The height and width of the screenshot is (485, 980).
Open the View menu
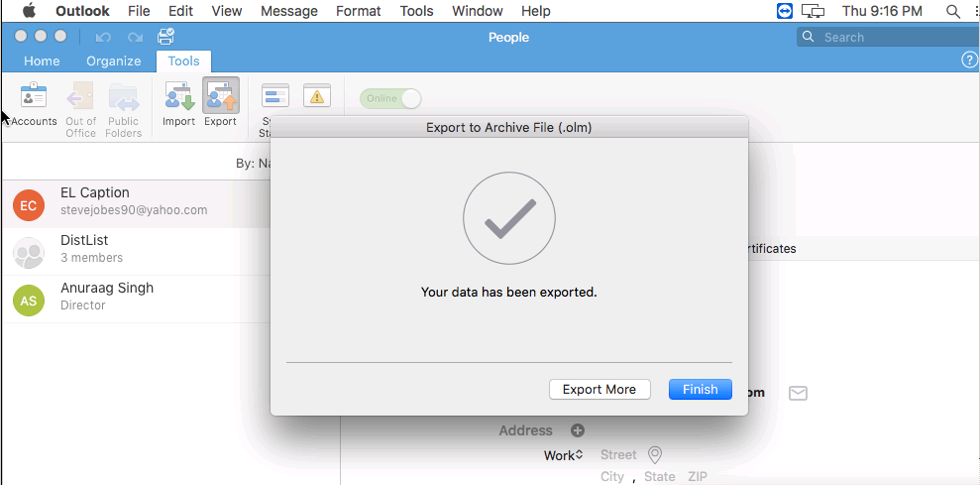226,11
